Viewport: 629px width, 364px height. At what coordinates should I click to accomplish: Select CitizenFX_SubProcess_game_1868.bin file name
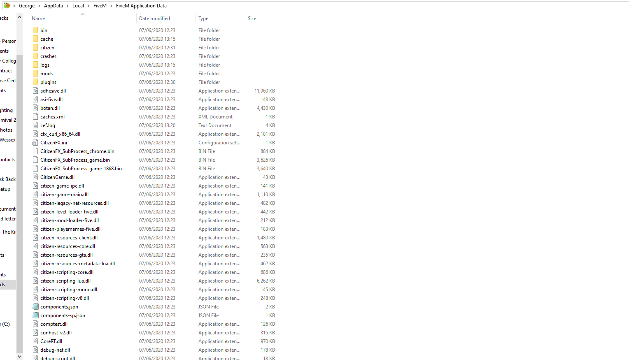[81, 168]
